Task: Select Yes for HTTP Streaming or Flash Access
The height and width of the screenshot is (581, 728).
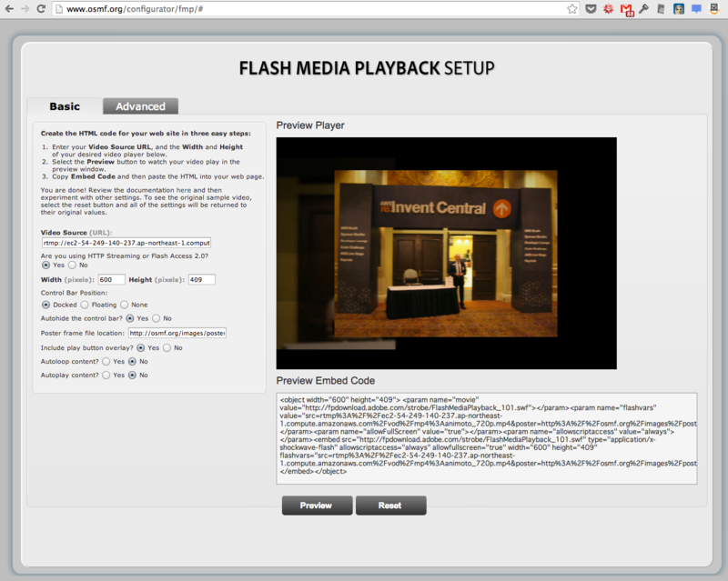Action: [x=45, y=265]
